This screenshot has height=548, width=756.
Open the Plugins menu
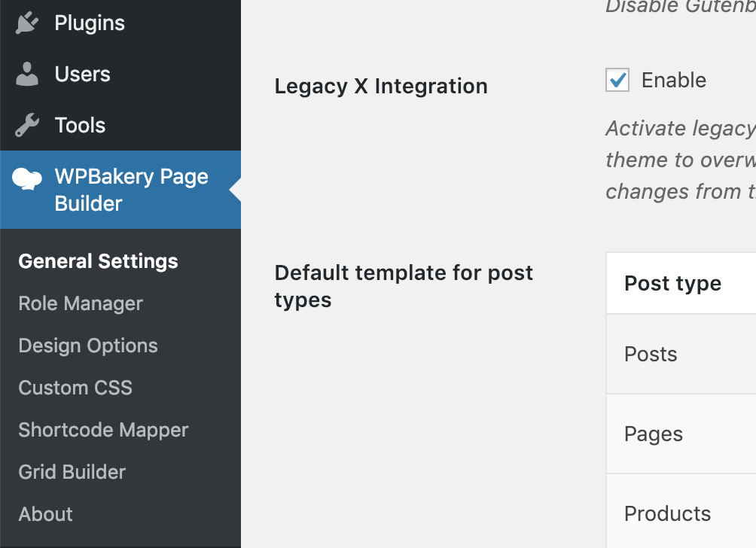tap(120, 23)
